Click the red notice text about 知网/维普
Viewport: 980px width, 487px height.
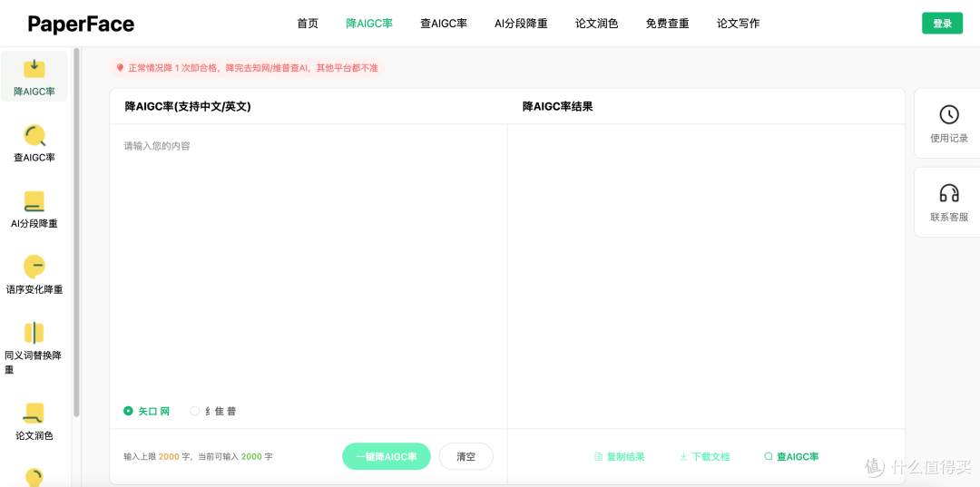(253, 67)
